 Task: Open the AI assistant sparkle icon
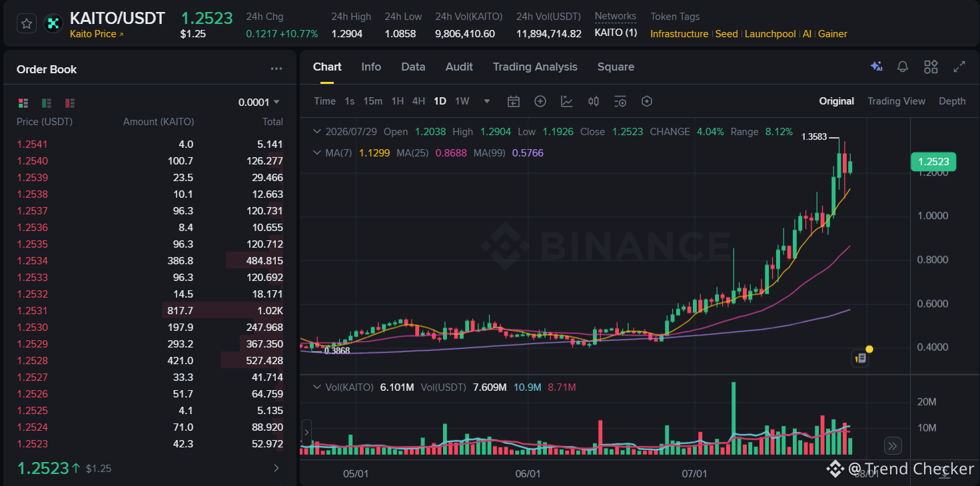click(x=876, y=67)
